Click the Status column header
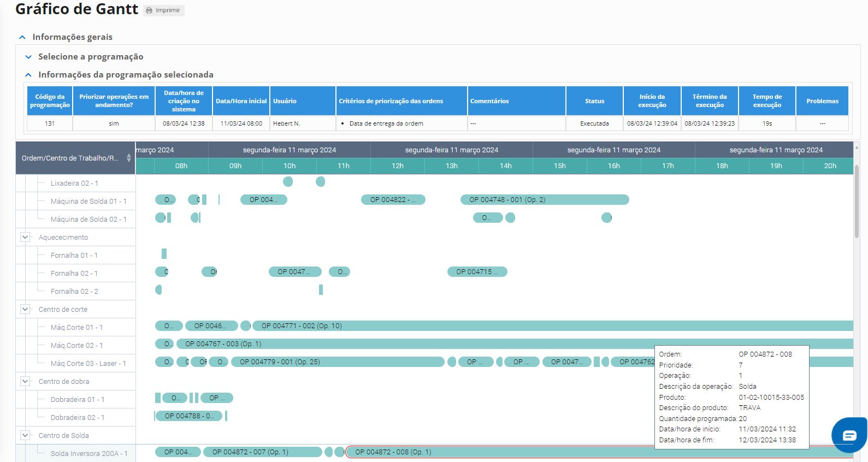 [594, 101]
